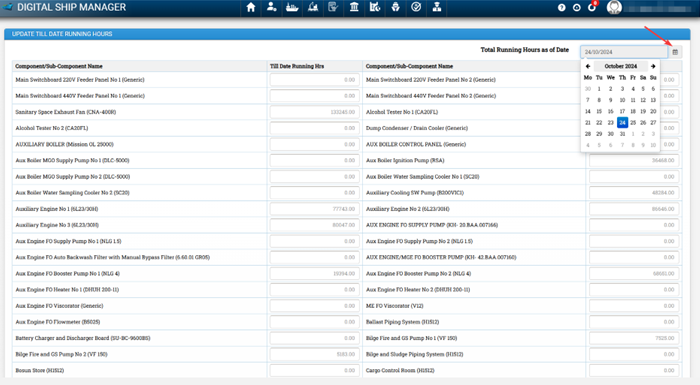Click the October 2024 calendar header

tap(621, 66)
